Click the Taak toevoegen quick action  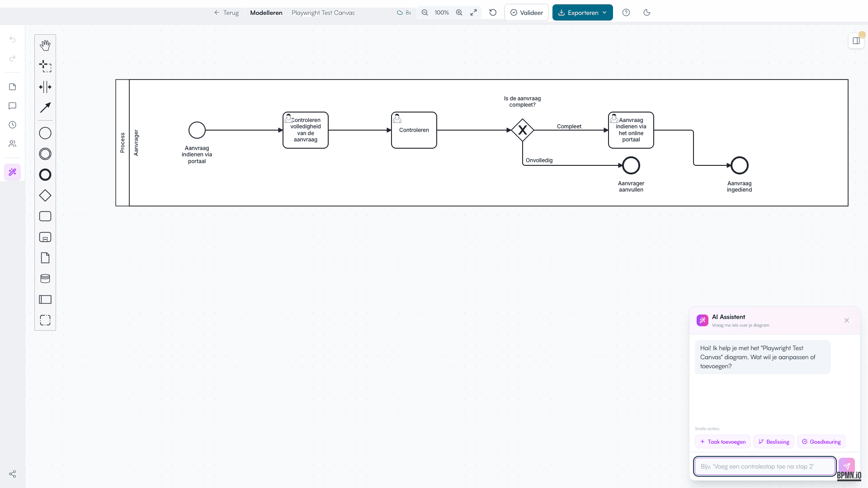(x=722, y=441)
